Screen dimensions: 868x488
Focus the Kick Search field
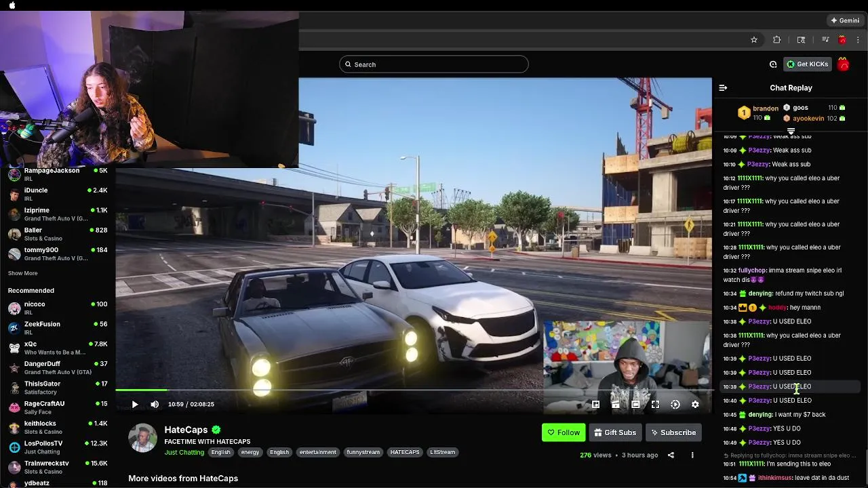[434, 64]
